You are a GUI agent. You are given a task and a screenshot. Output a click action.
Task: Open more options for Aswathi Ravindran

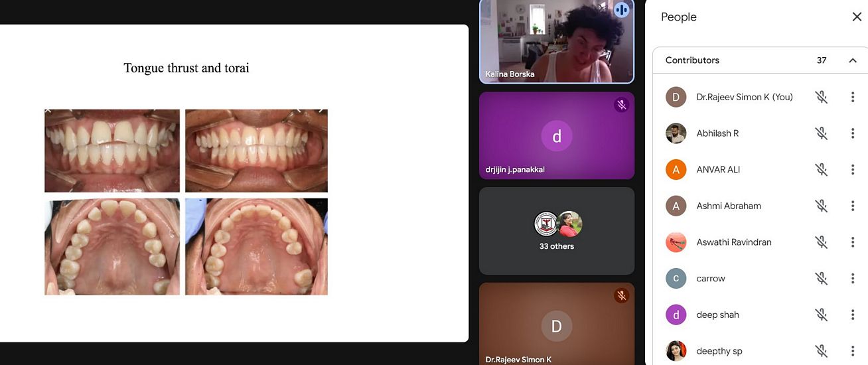point(853,242)
